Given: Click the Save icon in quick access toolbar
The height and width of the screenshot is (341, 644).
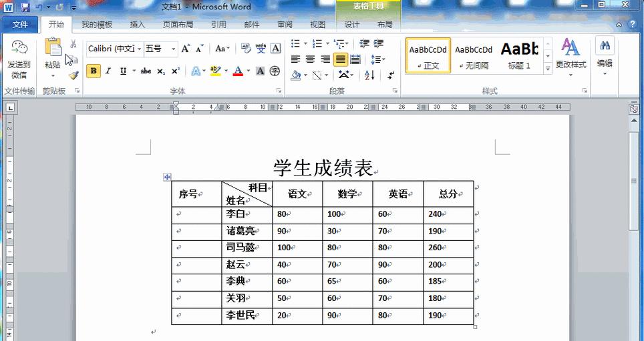Looking at the screenshot, I should point(25,7).
